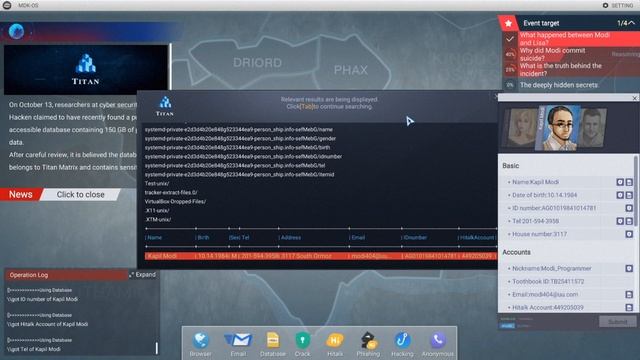This screenshot has height=360, width=640.
Task: Click the second icon on Date of birth row
Action: (x=629, y=195)
